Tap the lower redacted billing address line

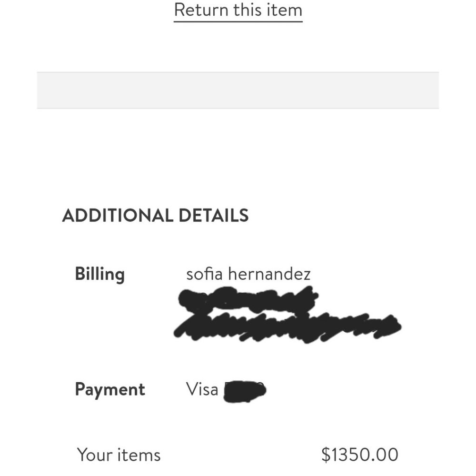286,327
